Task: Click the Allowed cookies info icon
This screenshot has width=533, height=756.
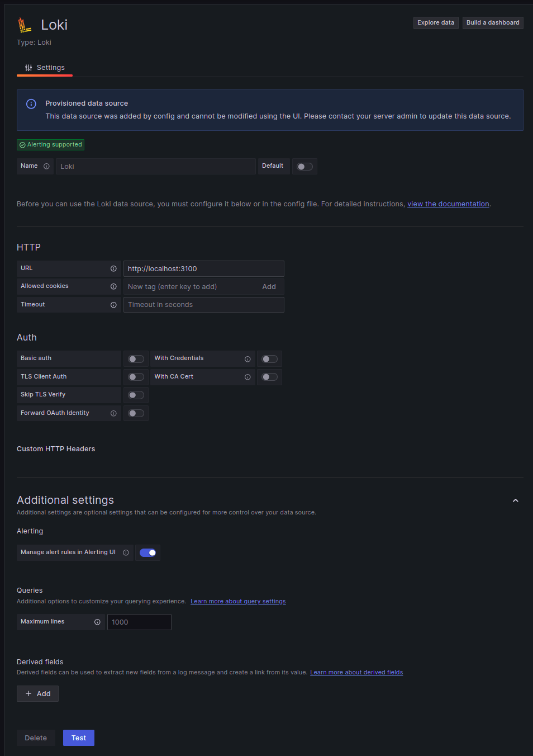Action: (x=114, y=286)
